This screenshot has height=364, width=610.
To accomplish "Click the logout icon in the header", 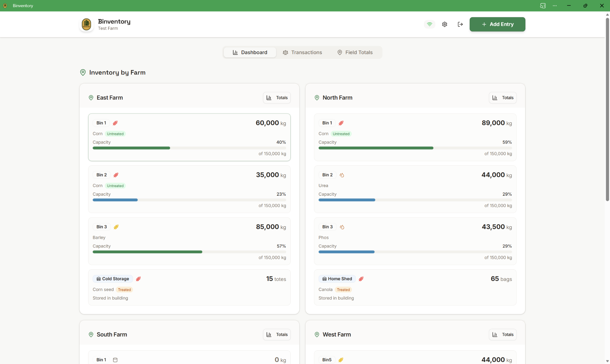I will [x=460, y=24].
